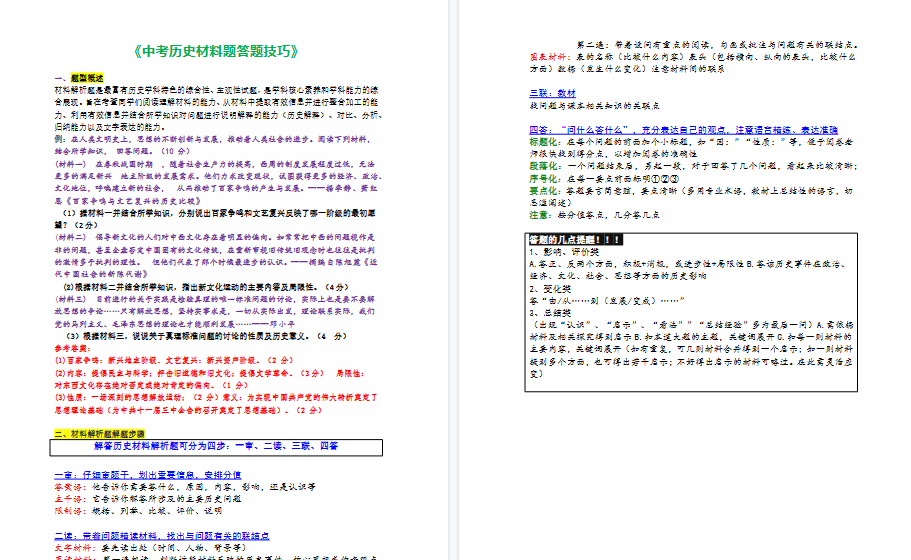This screenshot has width=911, height=560.
Task: Click the score text (10 分)
Action: pyautogui.click(x=175, y=151)
